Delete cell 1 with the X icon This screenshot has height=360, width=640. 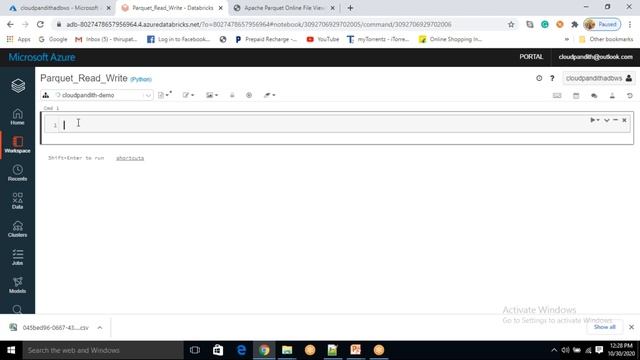(x=624, y=120)
